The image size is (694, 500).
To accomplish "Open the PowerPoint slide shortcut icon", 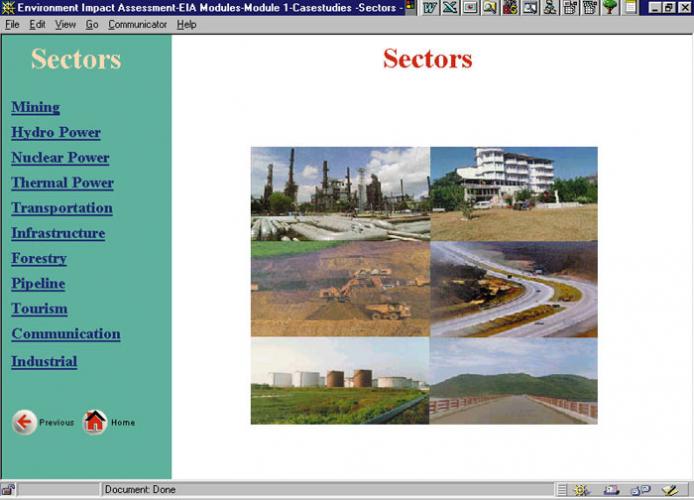I will [470, 7].
